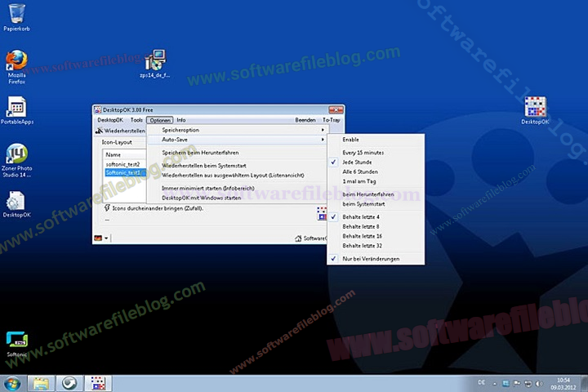
Task: Uncheck 'Nur bei Veränderungen'
Action: [x=371, y=258]
